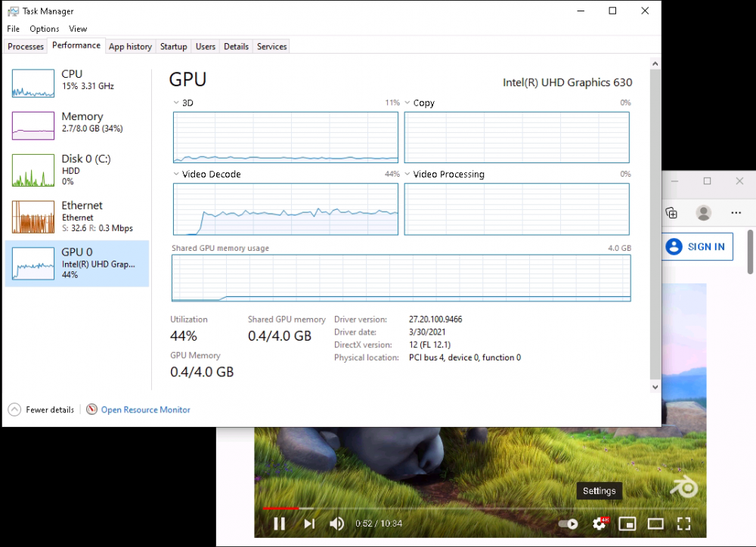This screenshot has width=756, height=547.
Task: Open browser three-dot menu
Action: (736, 212)
